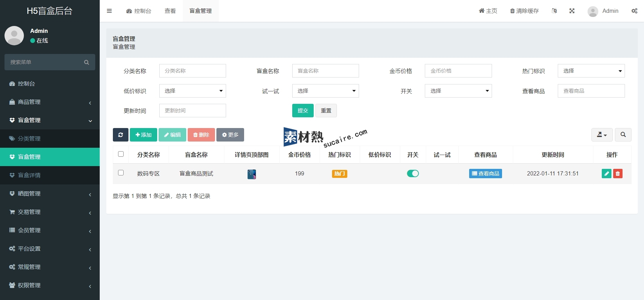
Task: Click 清除缓存 to clear cache
Action: click(x=524, y=11)
